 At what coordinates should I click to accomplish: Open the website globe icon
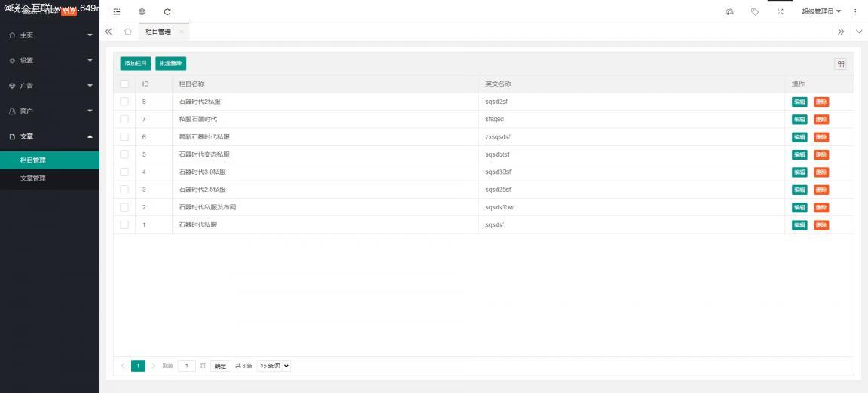pos(142,11)
